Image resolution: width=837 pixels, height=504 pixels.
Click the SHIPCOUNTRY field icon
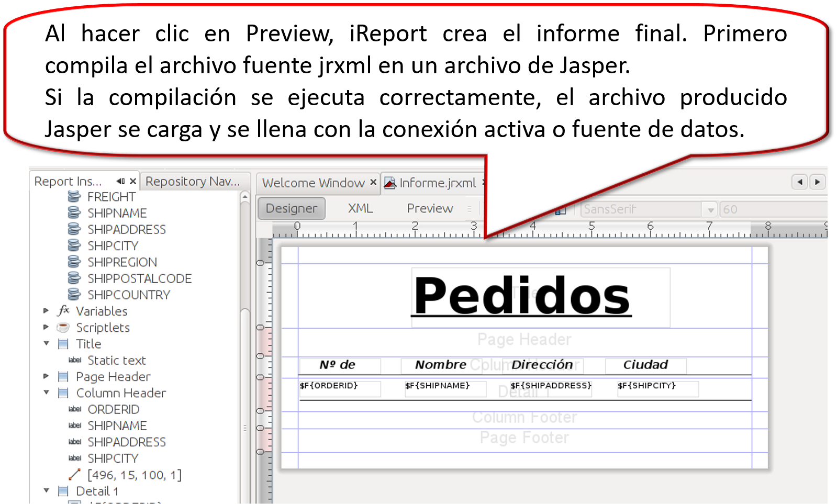click(x=74, y=295)
